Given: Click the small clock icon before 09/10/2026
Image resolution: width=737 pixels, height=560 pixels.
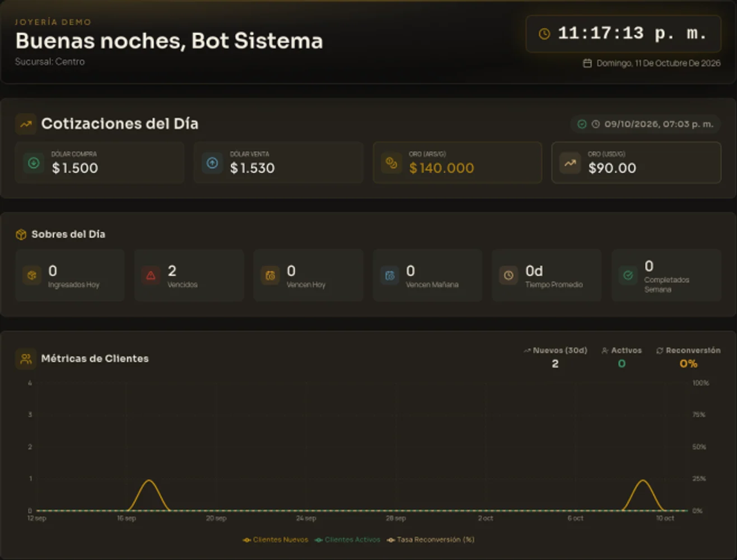Looking at the screenshot, I should 595,124.
